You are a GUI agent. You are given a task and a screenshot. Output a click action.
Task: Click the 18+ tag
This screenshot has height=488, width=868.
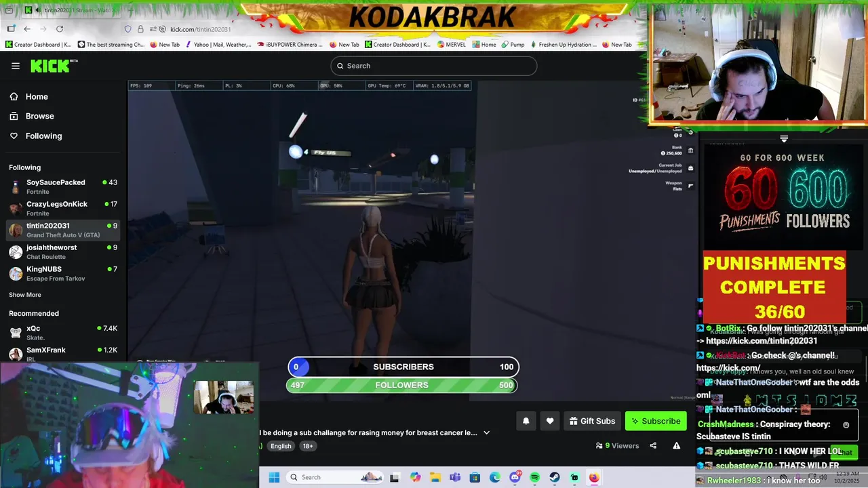pyautogui.click(x=308, y=446)
